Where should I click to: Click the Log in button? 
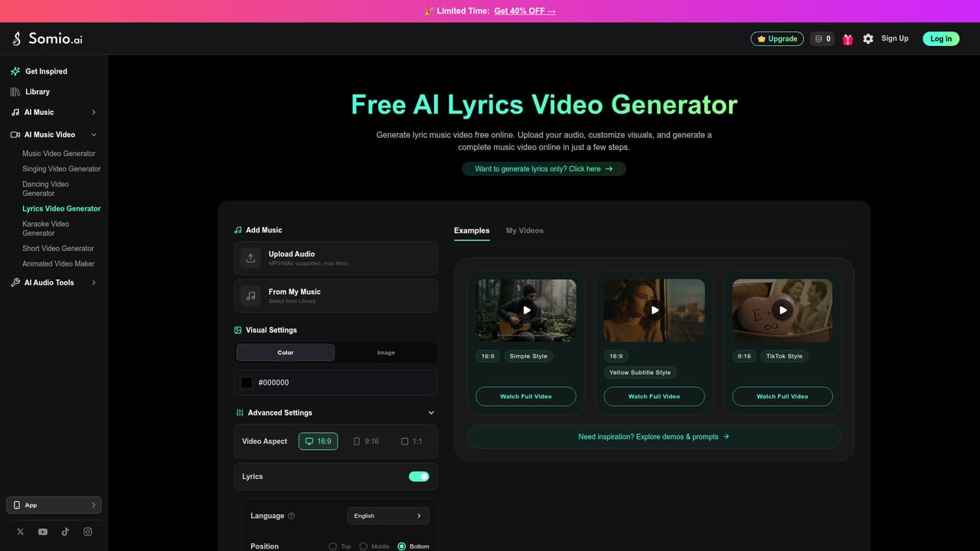pyautogui.click(x=941, y=39)
